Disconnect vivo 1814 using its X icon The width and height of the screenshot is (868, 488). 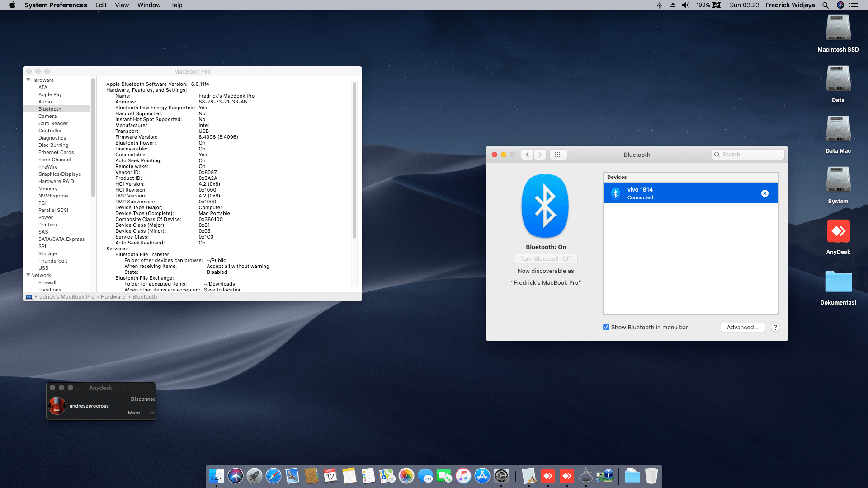click(x=765, y=193)
